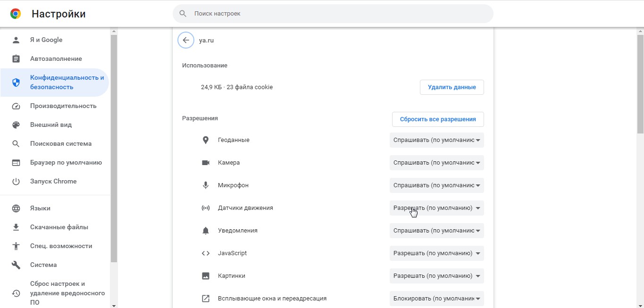Click the Картинки image icon
This screenshot has width=644, height=308.
pos(205,275)
